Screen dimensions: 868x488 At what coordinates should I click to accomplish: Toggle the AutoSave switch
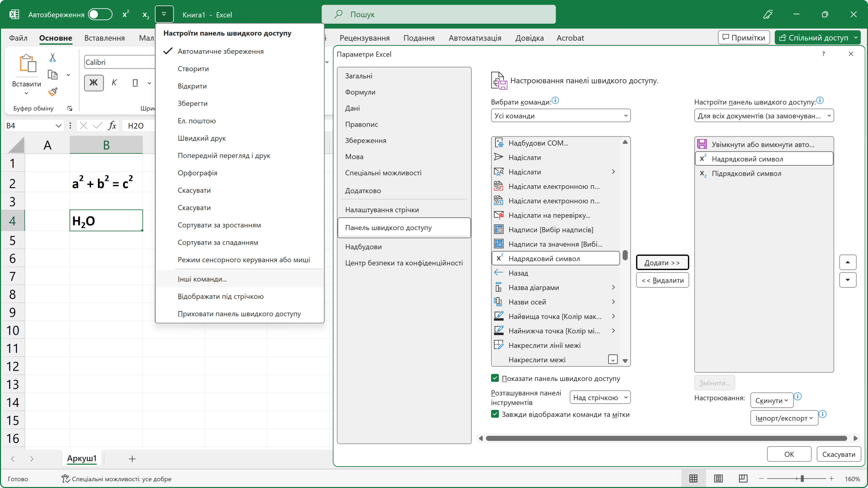pyautogui.click(x=100, y=14)
